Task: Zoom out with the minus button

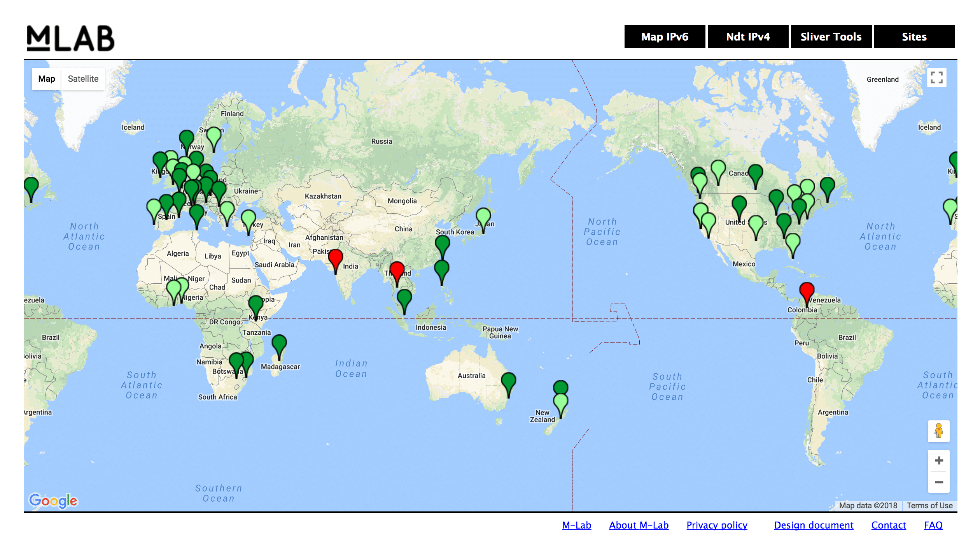Action: tap(939, 482)
